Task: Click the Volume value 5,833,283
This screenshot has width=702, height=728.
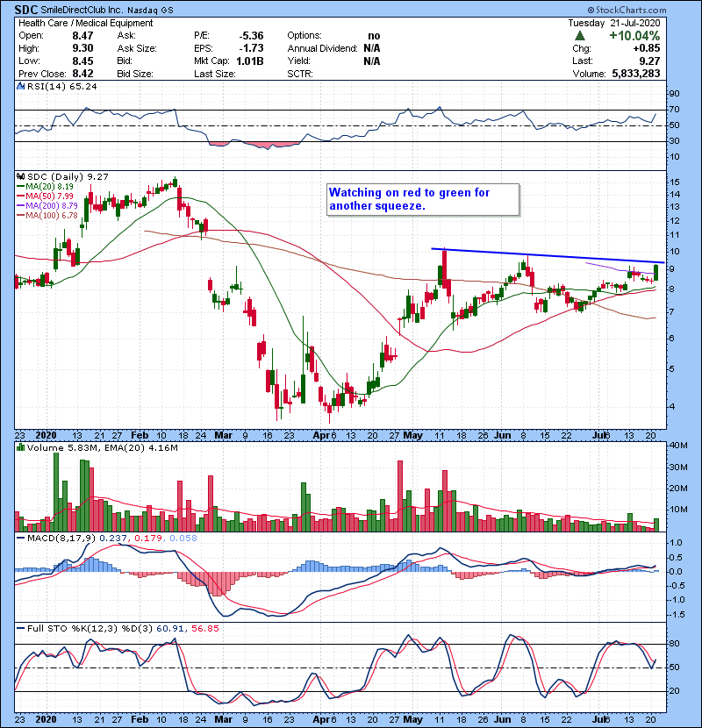Action: pos(636,74)
